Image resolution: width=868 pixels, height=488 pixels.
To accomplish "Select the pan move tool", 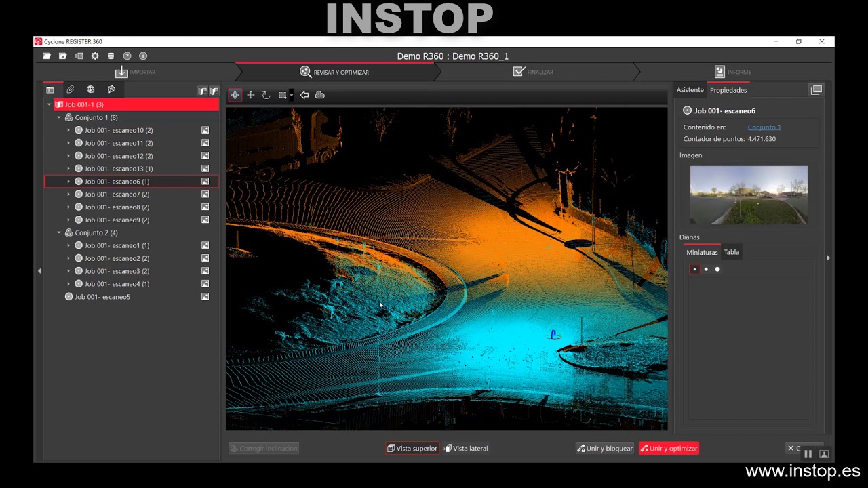I will pyautogui.click(x=250, y=95).
